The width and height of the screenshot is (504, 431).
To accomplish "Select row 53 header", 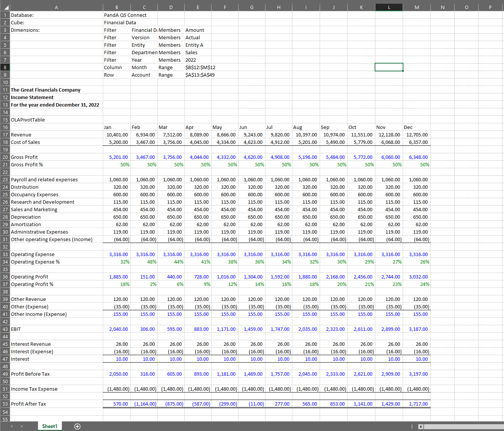I will [x=5, y=404].
